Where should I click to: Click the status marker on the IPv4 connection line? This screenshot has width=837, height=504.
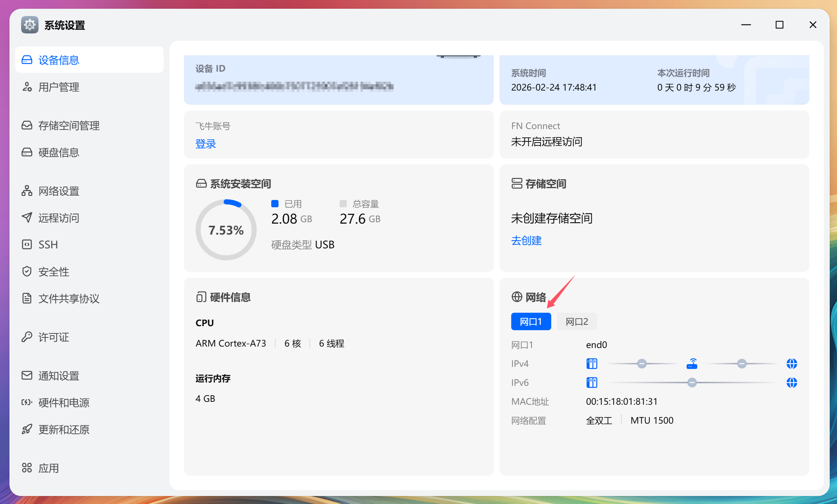coord(642,363)
